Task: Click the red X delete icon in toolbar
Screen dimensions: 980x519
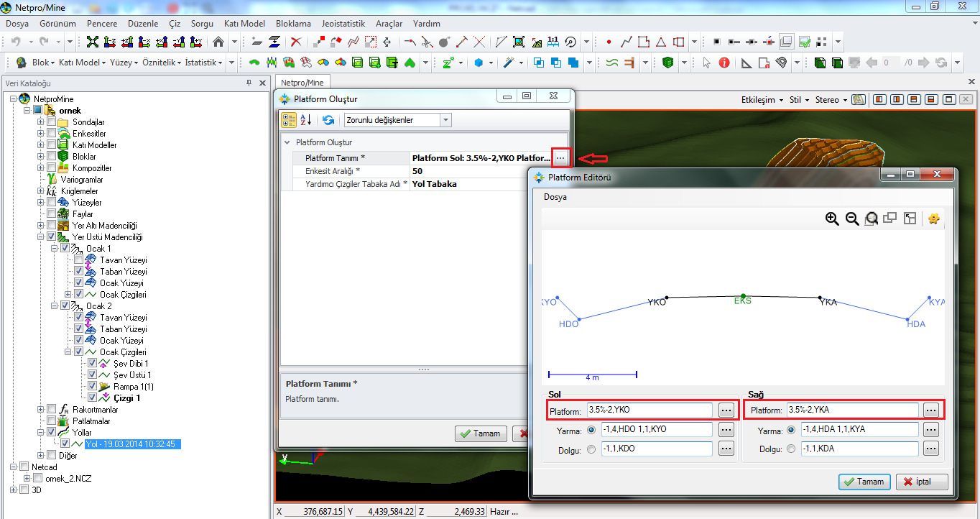Action: click(x=295, y=42)
